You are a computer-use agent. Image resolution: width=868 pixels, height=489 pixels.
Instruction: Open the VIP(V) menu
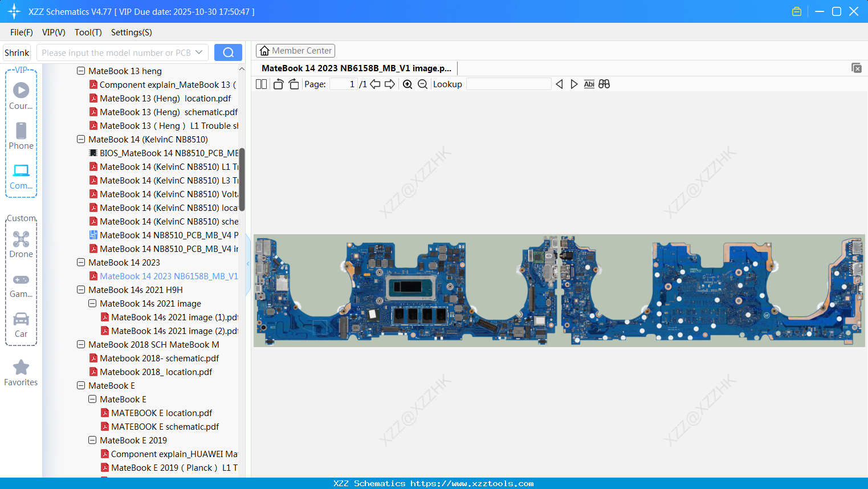54,32
